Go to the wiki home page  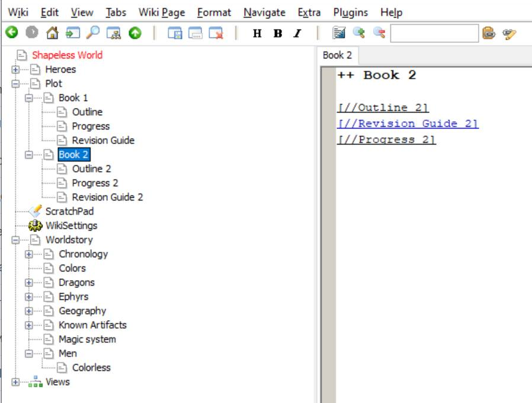coord(52,33)
